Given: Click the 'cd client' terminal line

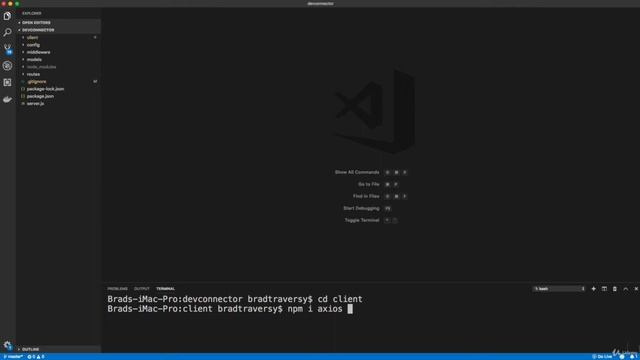Looking at the screenshot, I should [x=235, y=299].
